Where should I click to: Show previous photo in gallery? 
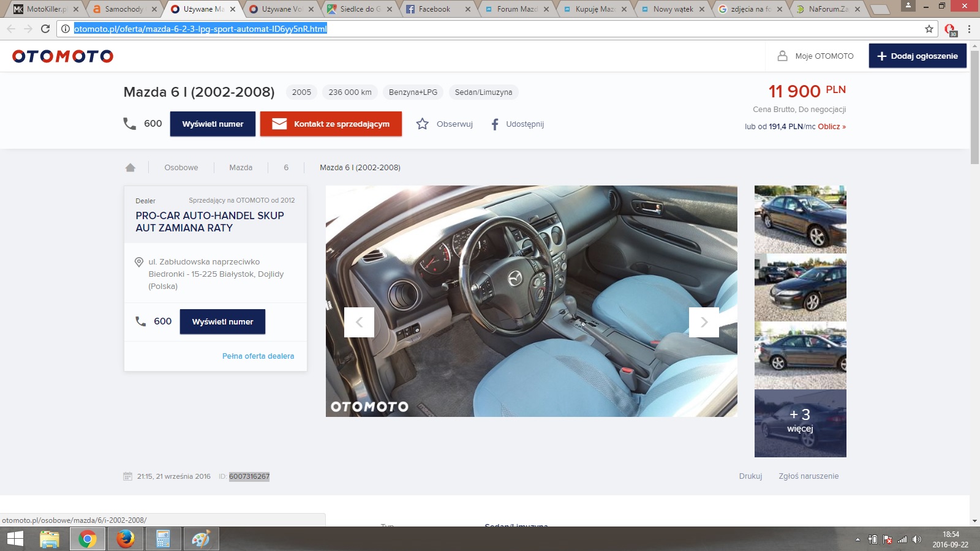(359, 322)
